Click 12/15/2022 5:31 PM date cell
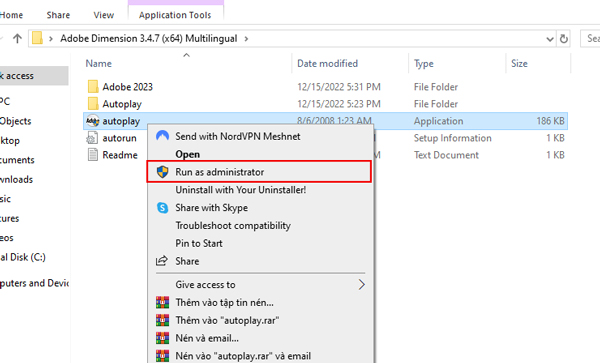Screen dimensions: 600x363 (x=339, y=87)
